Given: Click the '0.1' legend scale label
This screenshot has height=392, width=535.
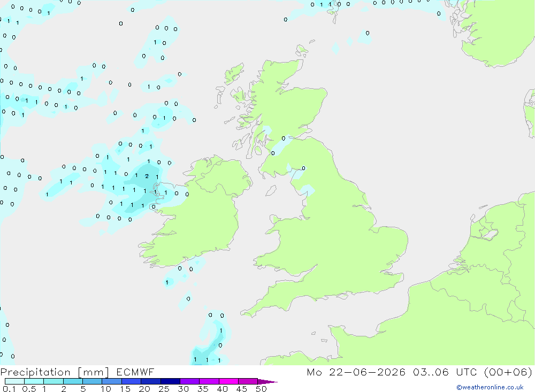Looking at the screenshot, I should pyautogui.click(x=9, y=389).
